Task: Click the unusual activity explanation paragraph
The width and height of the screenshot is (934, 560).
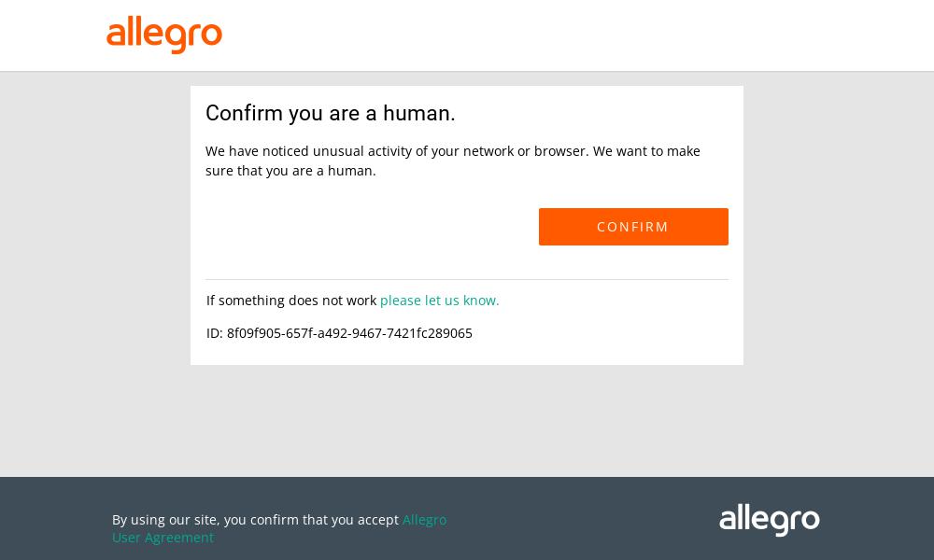Action: tap(453, 161)
